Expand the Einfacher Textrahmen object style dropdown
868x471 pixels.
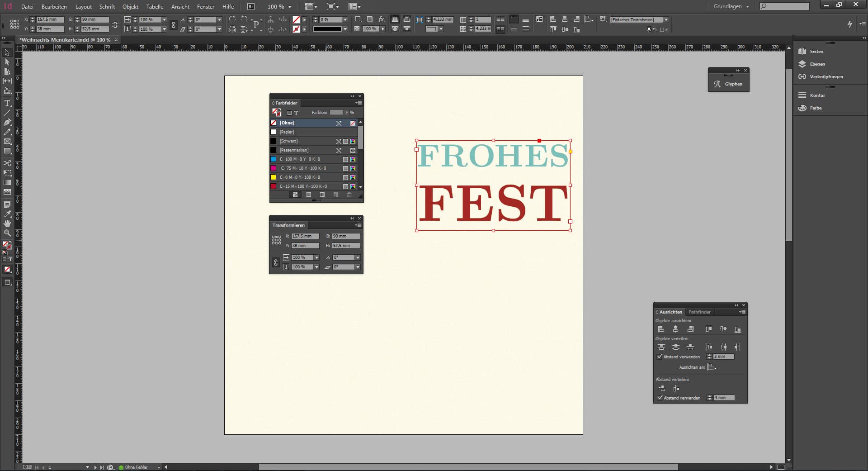tap(665, 20)
